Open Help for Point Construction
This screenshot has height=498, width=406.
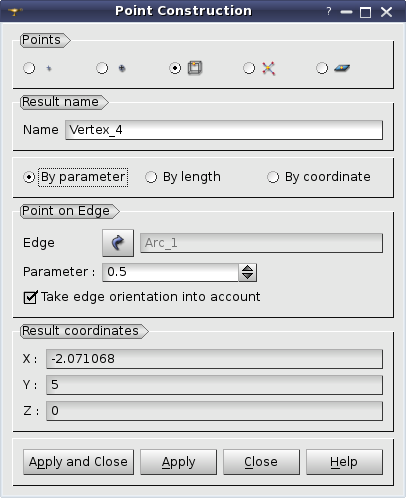[x=344, y=462]
